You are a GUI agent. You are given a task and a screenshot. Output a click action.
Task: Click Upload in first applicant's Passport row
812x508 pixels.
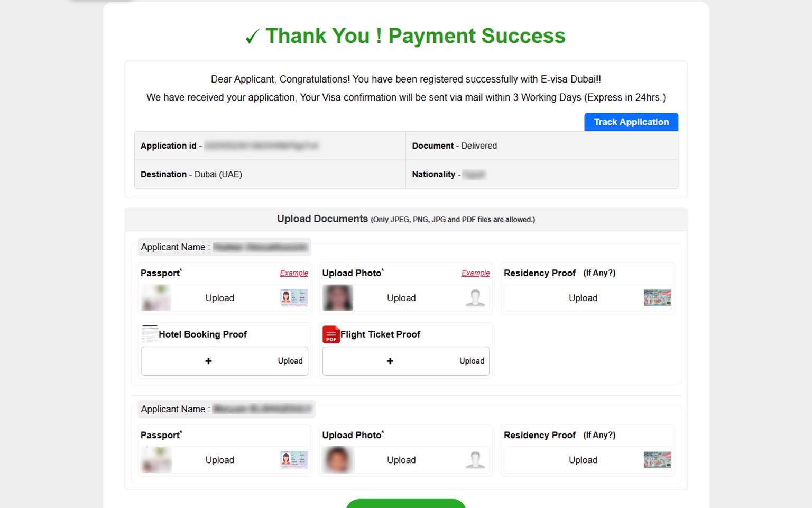219,298
